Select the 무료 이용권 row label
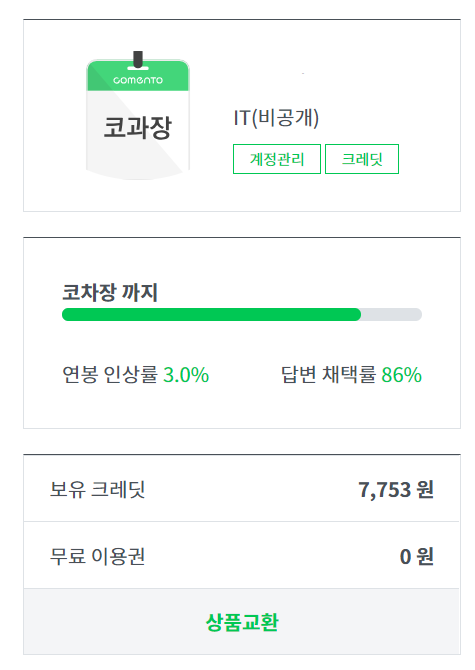 pos(97,556)
